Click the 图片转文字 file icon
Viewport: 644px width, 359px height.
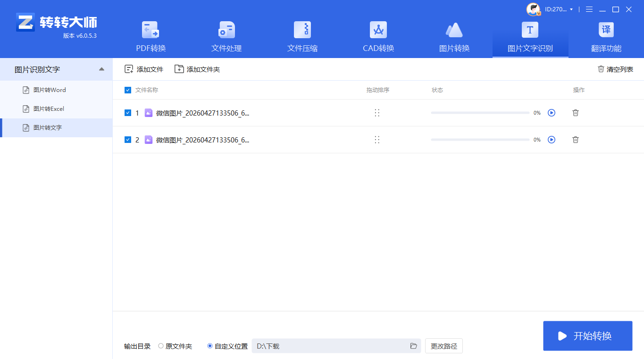click(x=26, y=128)
